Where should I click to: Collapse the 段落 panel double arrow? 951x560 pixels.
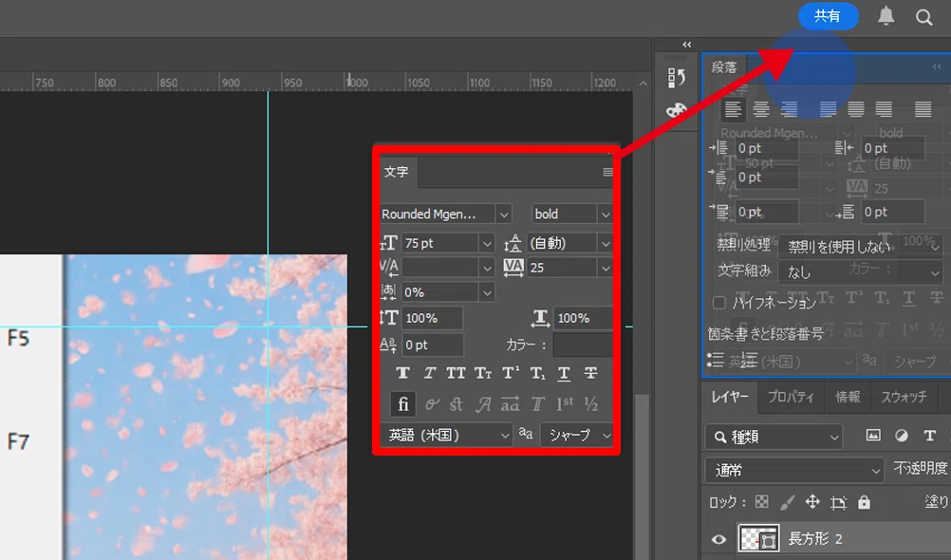pos(937,66)
